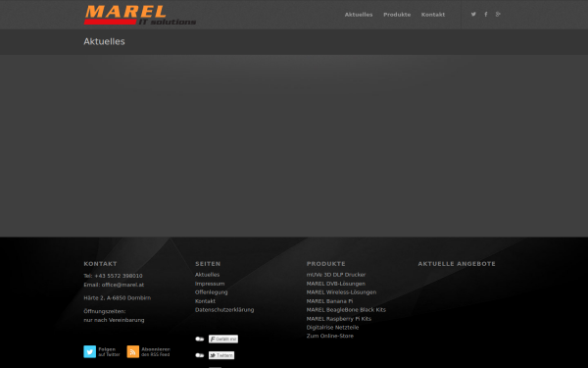The height and width of the screenshot is (368, 588).
Task: Open MAREL Raspberry Pi Kits link
Action: pyautogui.click(x=339, y=319)
